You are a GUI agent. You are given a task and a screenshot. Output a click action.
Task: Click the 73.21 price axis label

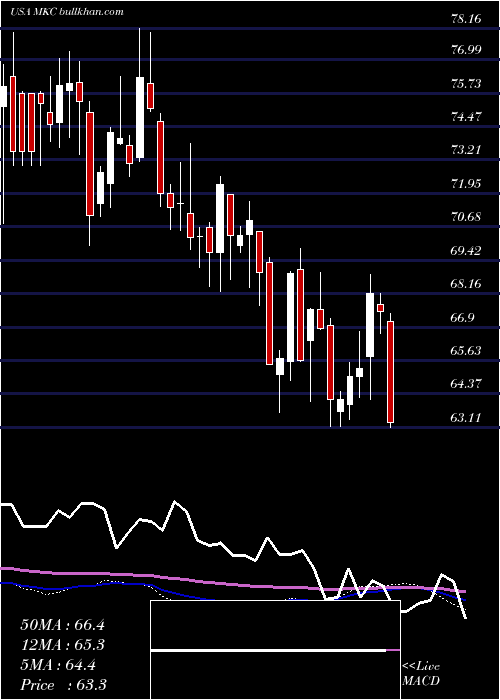tap(467, 150)
